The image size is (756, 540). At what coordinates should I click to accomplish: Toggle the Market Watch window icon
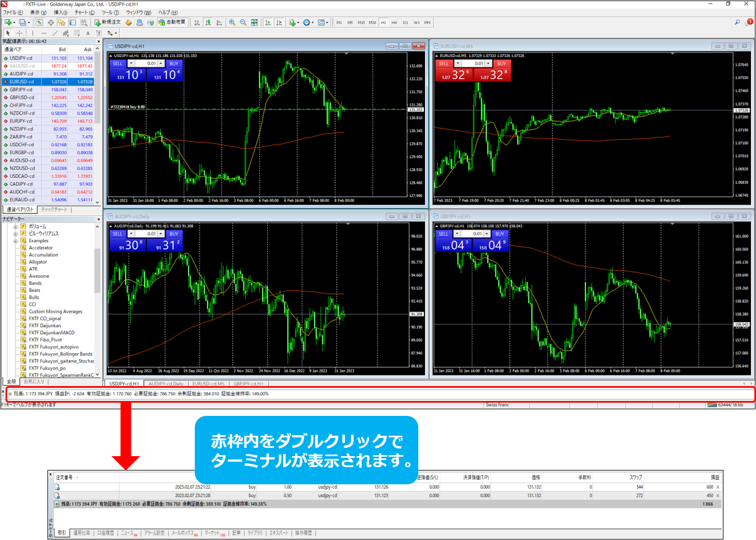40,23
